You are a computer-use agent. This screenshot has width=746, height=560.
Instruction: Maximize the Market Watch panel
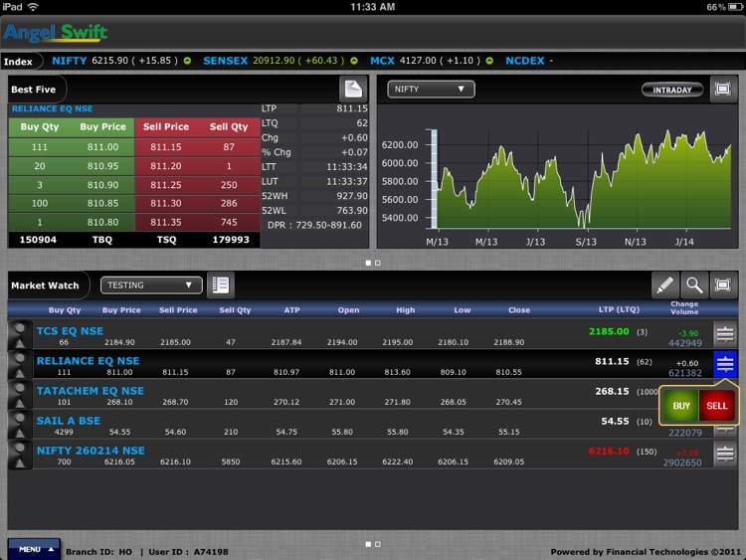(x=723, y=285)
